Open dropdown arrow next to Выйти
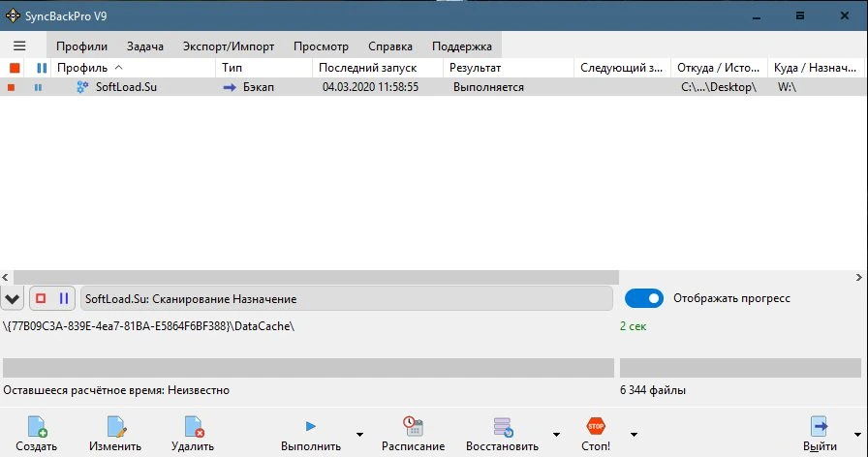 coord(857,435)
